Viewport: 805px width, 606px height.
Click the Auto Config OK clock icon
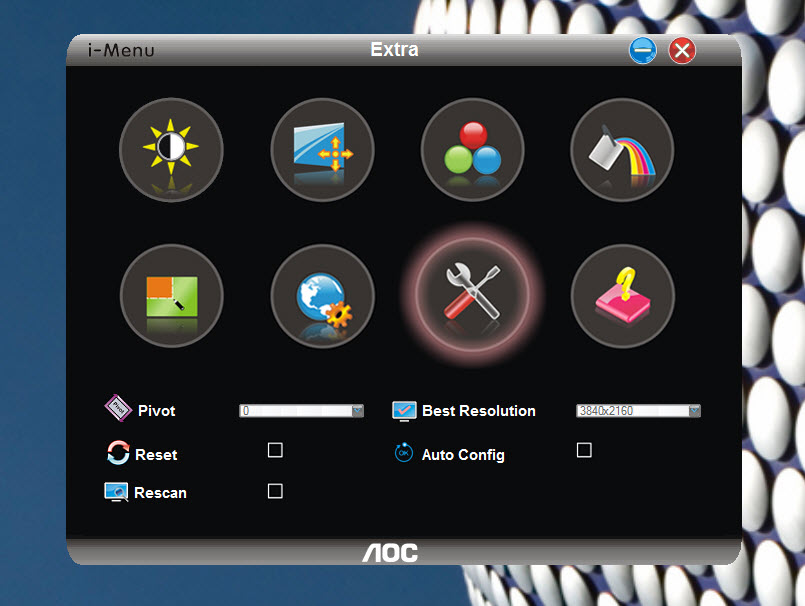[404, 452]
